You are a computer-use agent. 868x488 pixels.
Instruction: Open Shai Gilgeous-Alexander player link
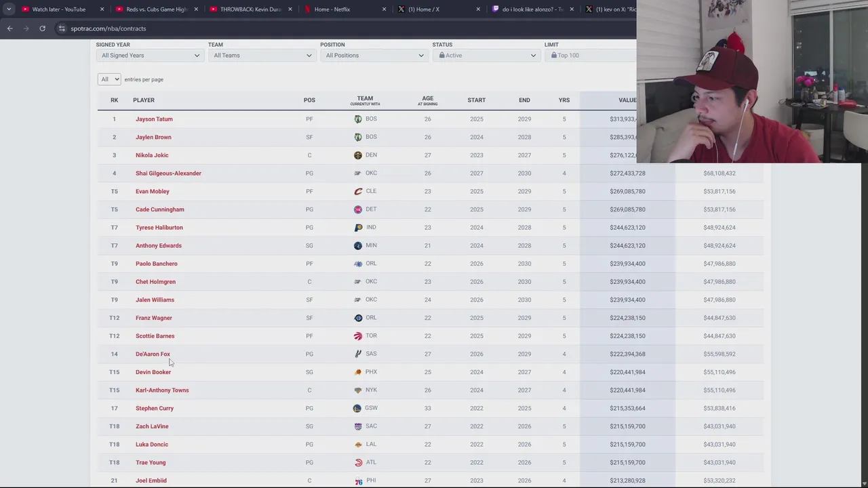(168, 174)
